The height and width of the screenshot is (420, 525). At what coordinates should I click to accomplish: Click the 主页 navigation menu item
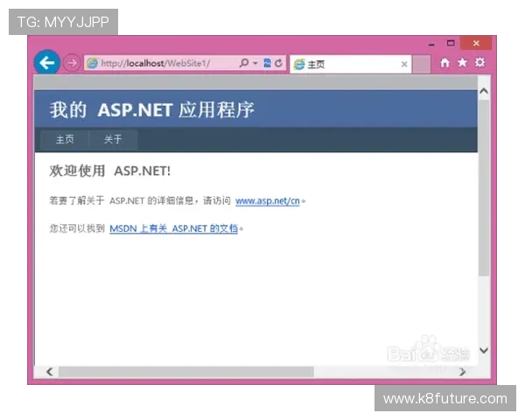pos(65,140)
